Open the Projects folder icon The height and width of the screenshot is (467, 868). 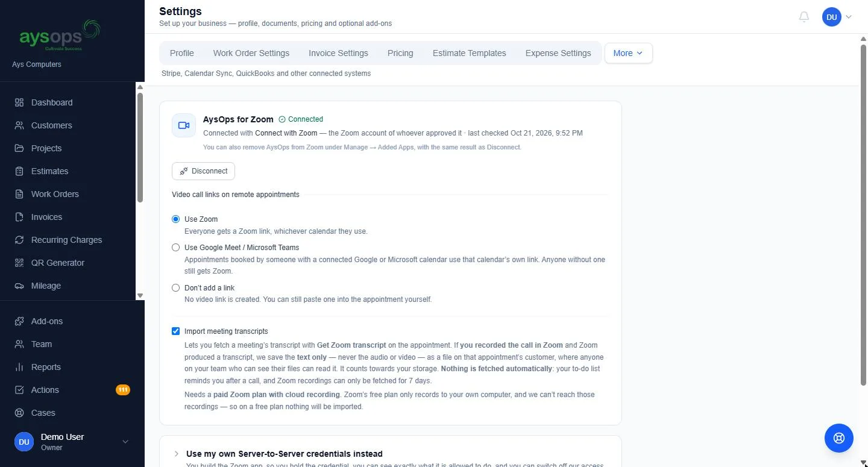(19, 148)
